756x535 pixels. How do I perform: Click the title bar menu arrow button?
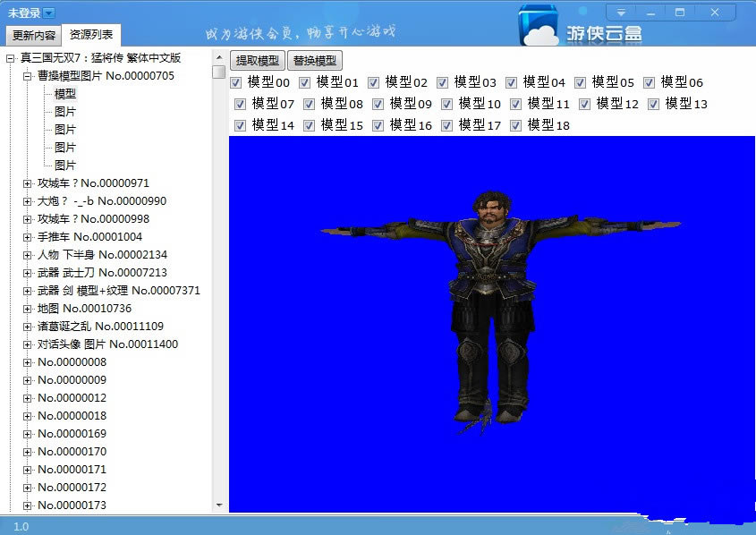[x=620, y=13]
